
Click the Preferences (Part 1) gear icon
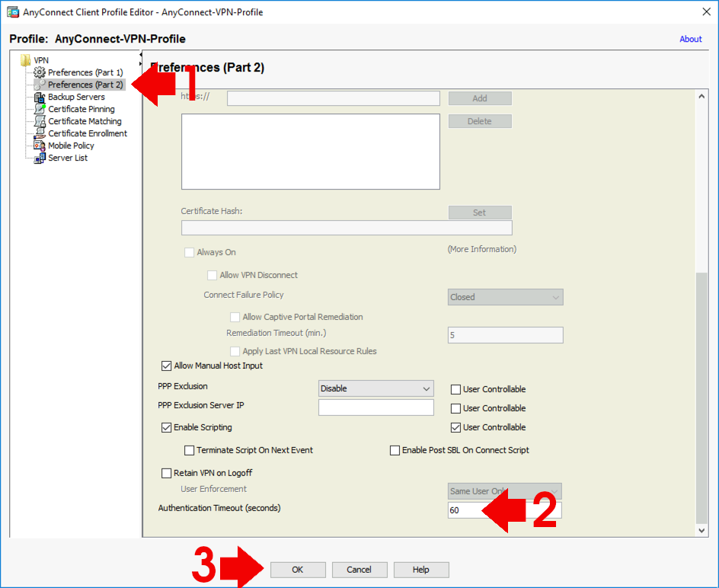[40, 72]
